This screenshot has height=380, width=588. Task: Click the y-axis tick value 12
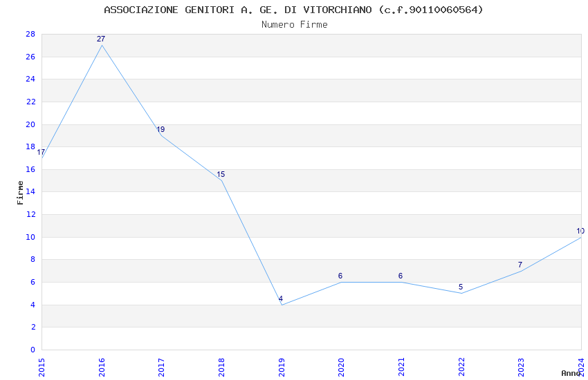coord(30,214)
